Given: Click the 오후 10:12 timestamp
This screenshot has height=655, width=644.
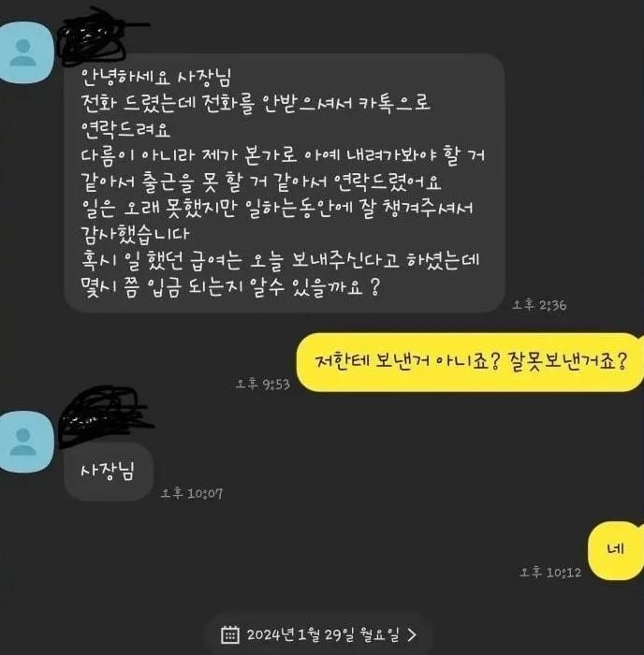Looking at the screenshot, I should (550, 573).
